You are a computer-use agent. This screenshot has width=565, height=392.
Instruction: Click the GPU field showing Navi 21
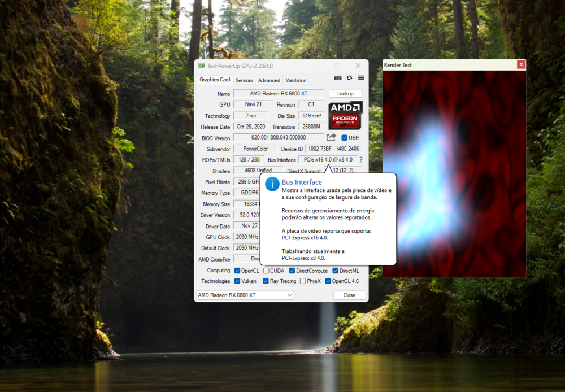point(253,104)
